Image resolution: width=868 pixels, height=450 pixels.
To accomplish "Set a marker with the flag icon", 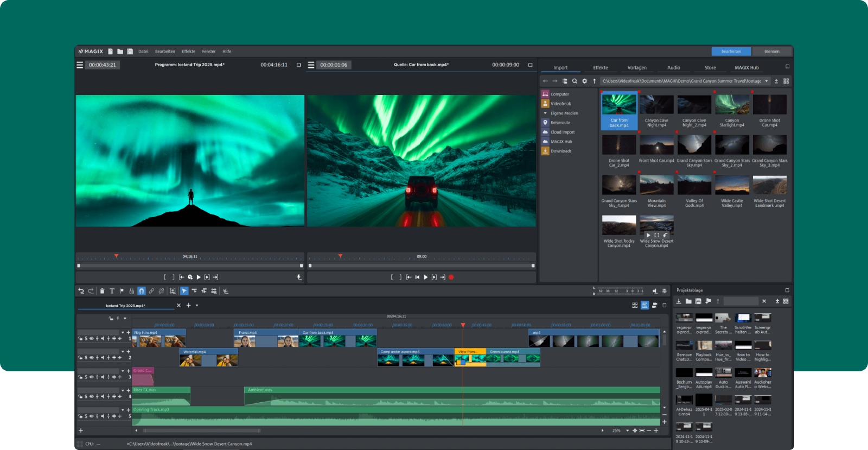I will coord(122,291).
